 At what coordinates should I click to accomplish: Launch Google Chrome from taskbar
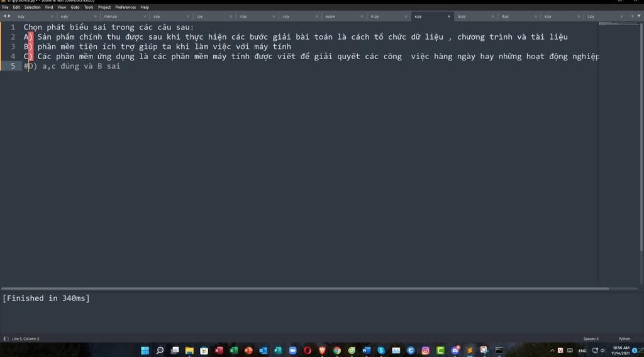(x=337, y=351)
